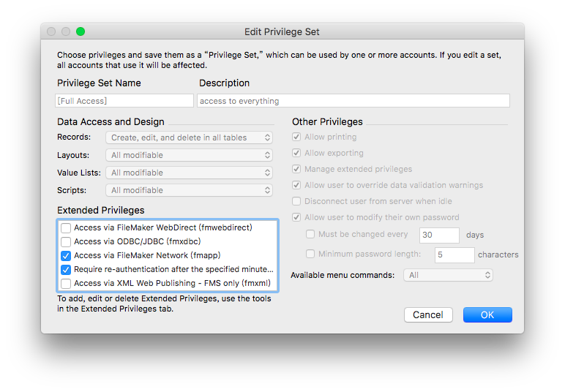The height and width of the screenshot is (392, 565).
Task: Toggle the Allow printing checkbox
Action: pos(296,137)
